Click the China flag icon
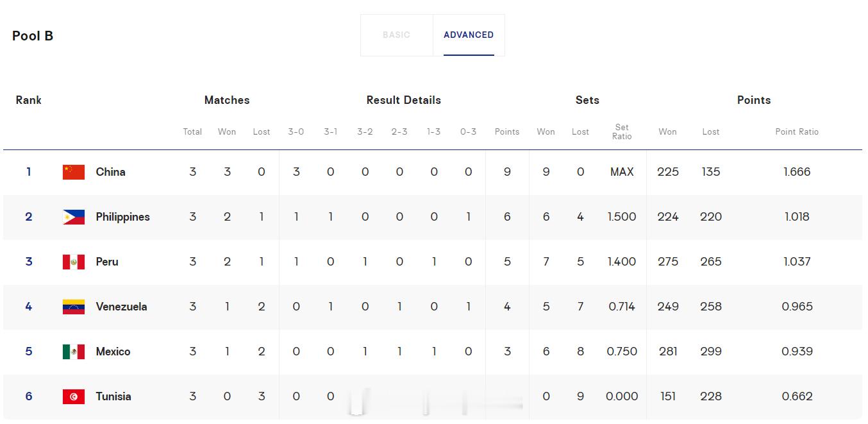This screenshot has height=424, width=868. point(74,172)
